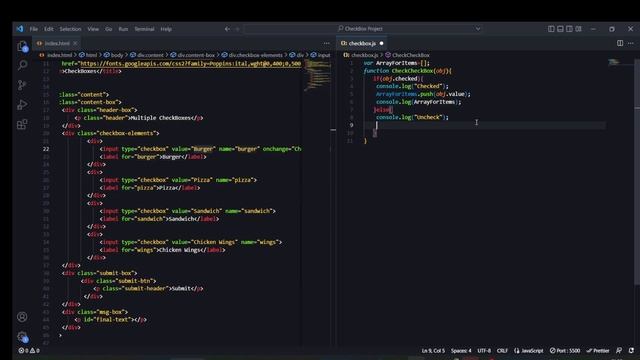Viewport: 640px width, 360px height.
Task: Open More Actions for index.html editor group
Action: click(x=327, y=43)
